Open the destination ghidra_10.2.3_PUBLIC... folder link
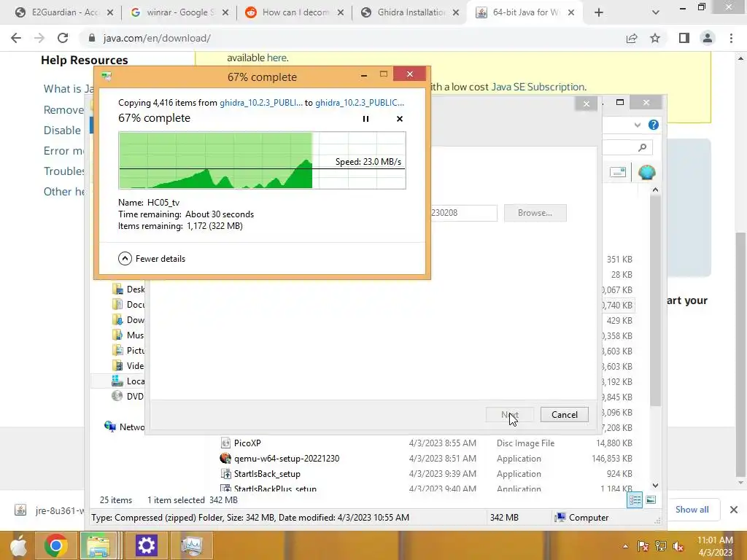 359,102
